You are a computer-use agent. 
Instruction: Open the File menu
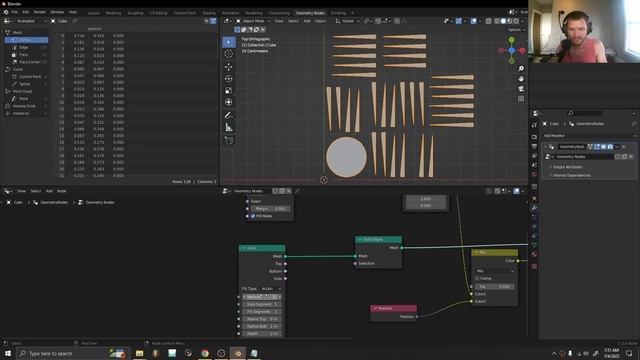[15, 12]
